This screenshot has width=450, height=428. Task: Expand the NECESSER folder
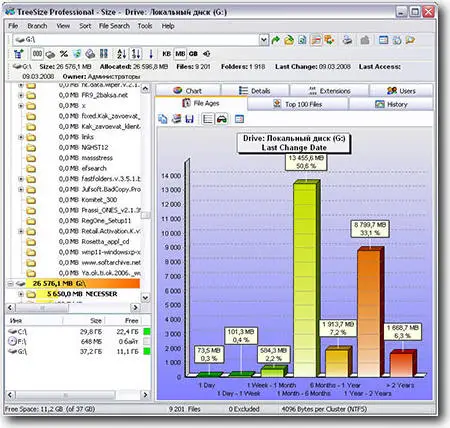pos(21,294)
